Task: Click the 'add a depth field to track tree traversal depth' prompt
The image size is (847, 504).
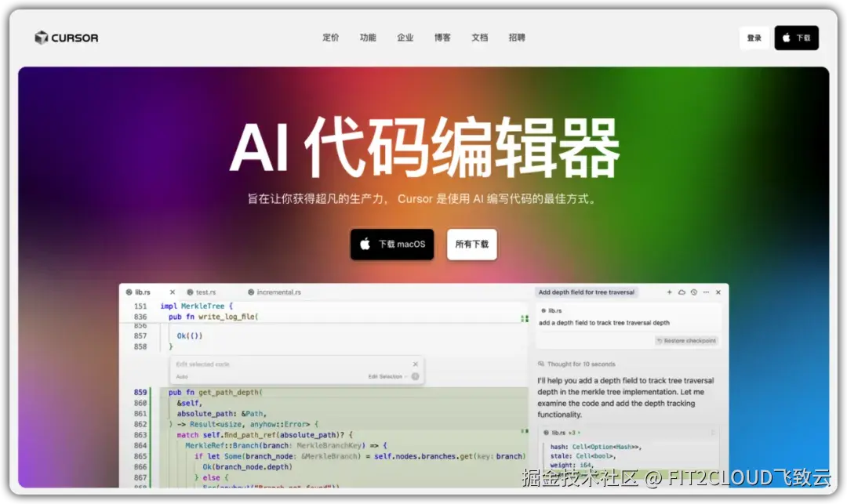Action: pos(604,323)
